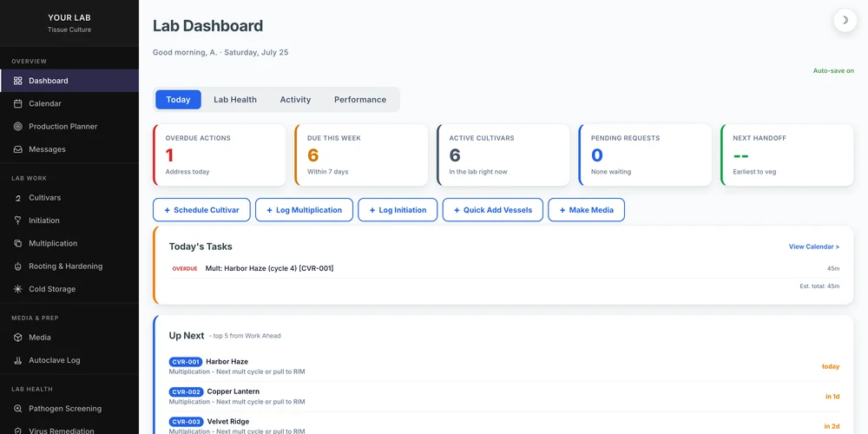Image resolution: width=868 pixels, height=434 pixels.
Task: Select Harbor Haze name in Up Next
Action: point(227,361)
